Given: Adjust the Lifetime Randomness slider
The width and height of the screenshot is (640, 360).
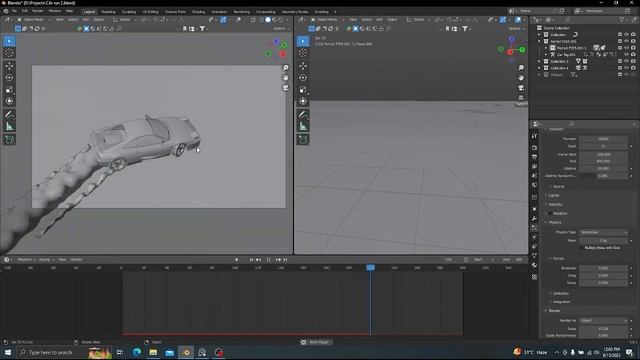Looking at the screenshot, I should [x=603, y=176].
